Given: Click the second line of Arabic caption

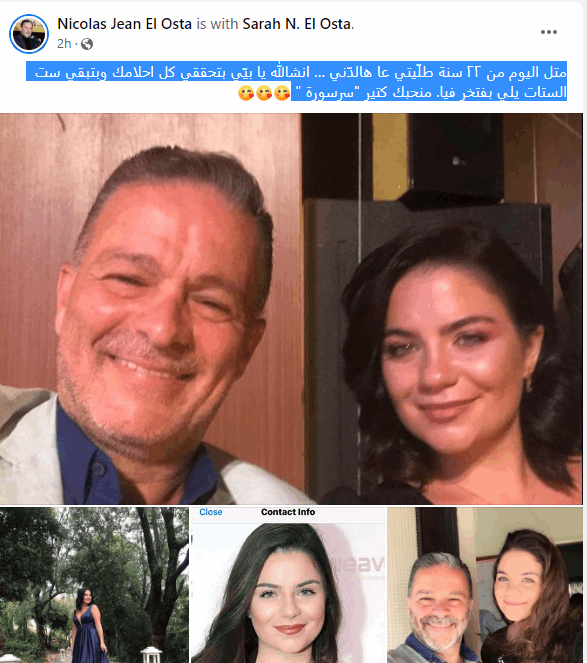Looking at the screenshot, I should [x=429, y=92].
